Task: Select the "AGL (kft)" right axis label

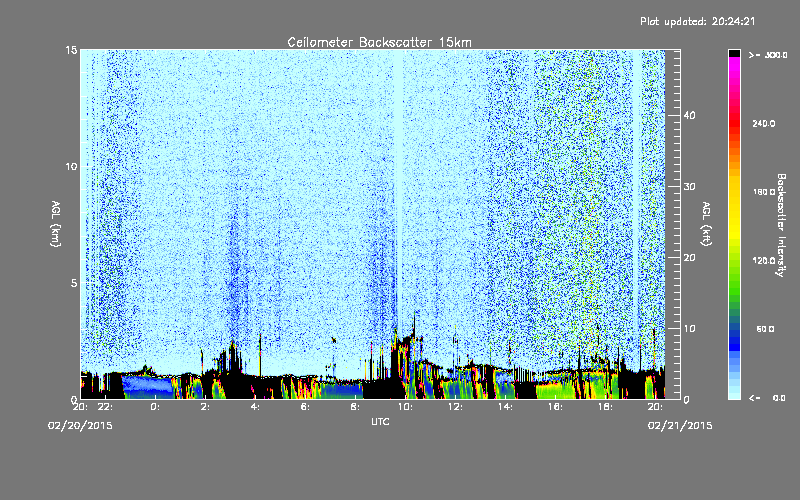Action: coord(707,223)
